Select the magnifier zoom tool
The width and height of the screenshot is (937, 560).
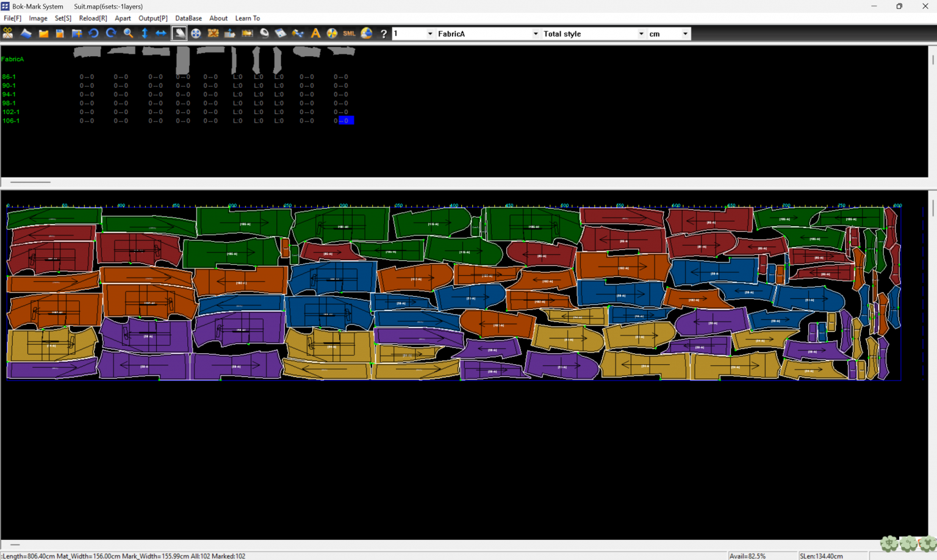point(128,34)
